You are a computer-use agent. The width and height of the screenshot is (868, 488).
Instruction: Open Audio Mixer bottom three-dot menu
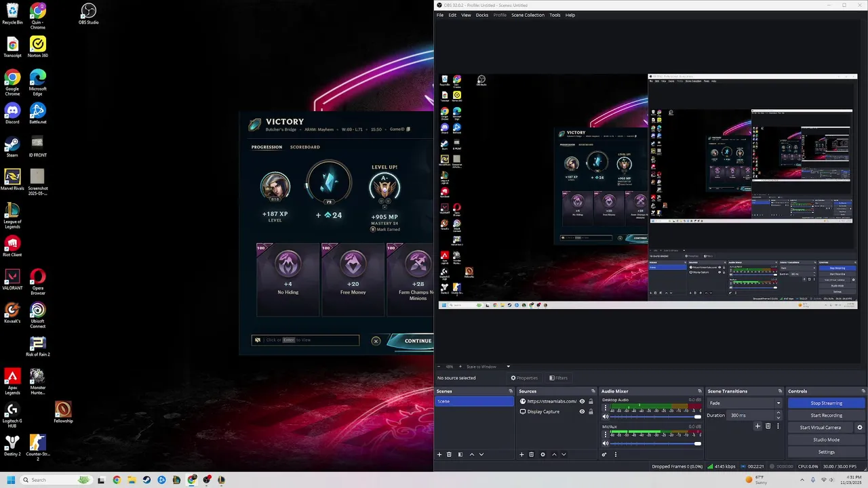tap(616, 455)
